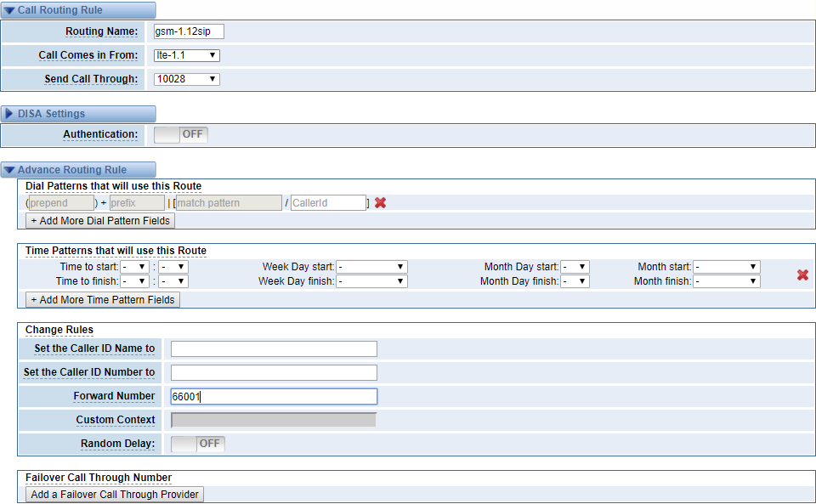The image size is (816, 504).
Task: Click the prefix dial pattern field
Action: (x=137, y=203)
